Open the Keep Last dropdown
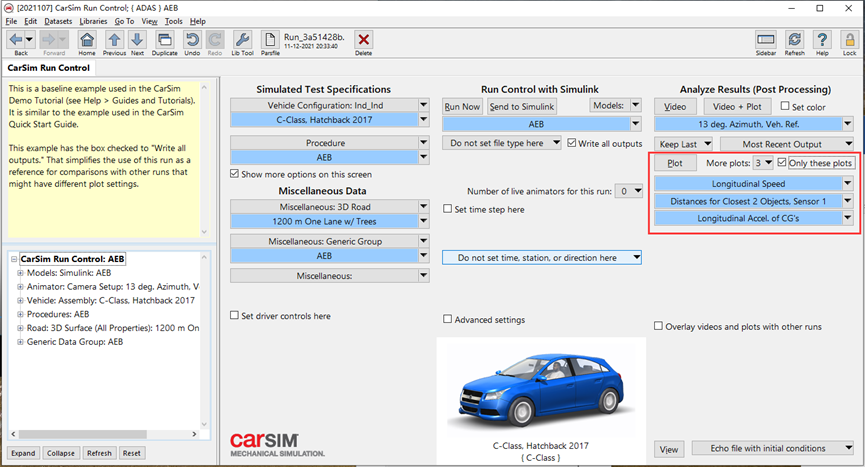 click(x=683, y=144)
